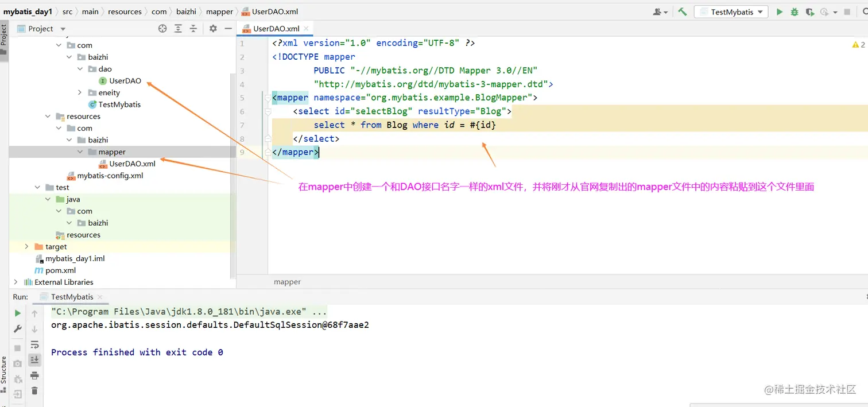The image size is (868, 407).
Task: Open the TestMybatis run configuration dropdown
Action: pyautogui.click(x=731, y=11)
